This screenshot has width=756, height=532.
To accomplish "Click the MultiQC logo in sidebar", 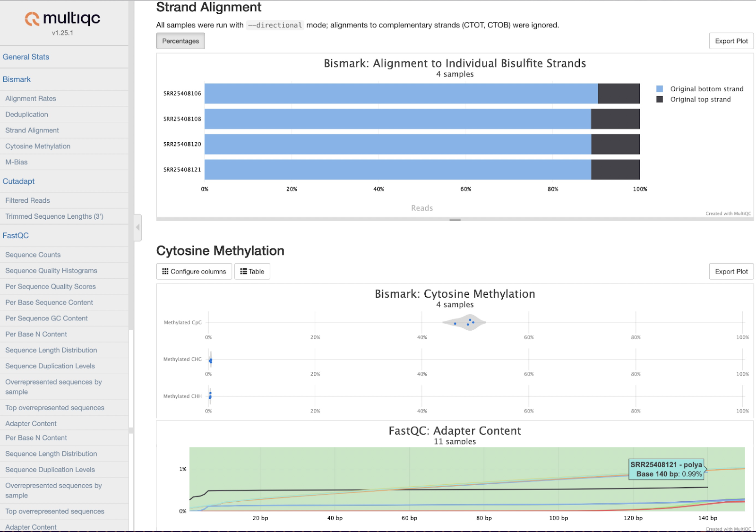I will point(62,18).
